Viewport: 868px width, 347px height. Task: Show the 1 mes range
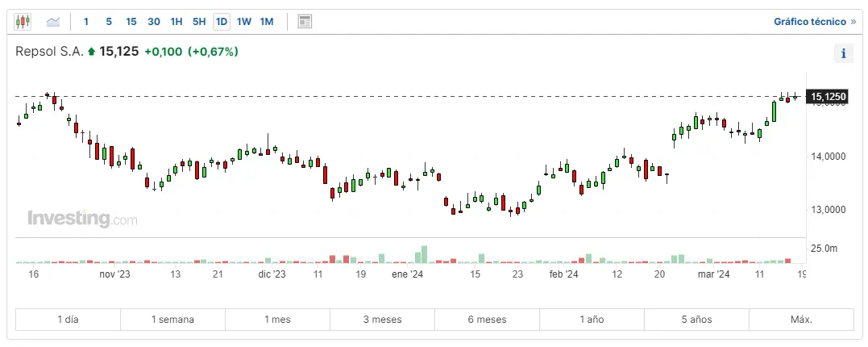tap(277, 320)
